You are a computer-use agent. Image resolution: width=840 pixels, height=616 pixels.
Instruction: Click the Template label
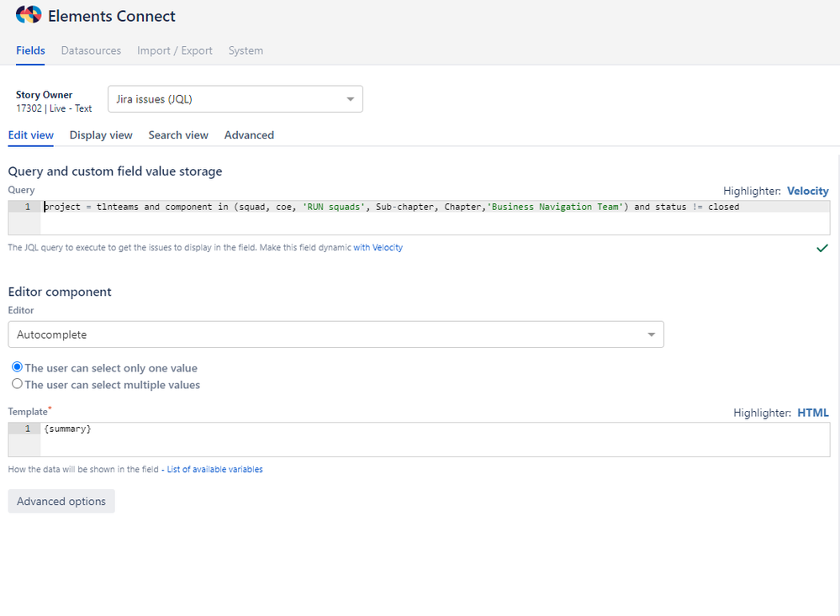point(28,412)
